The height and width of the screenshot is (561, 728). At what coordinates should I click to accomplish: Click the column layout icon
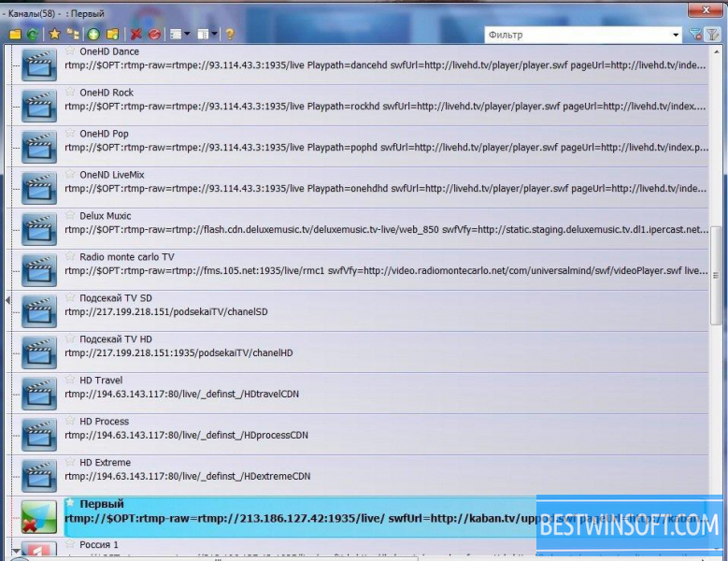[203, 35]
